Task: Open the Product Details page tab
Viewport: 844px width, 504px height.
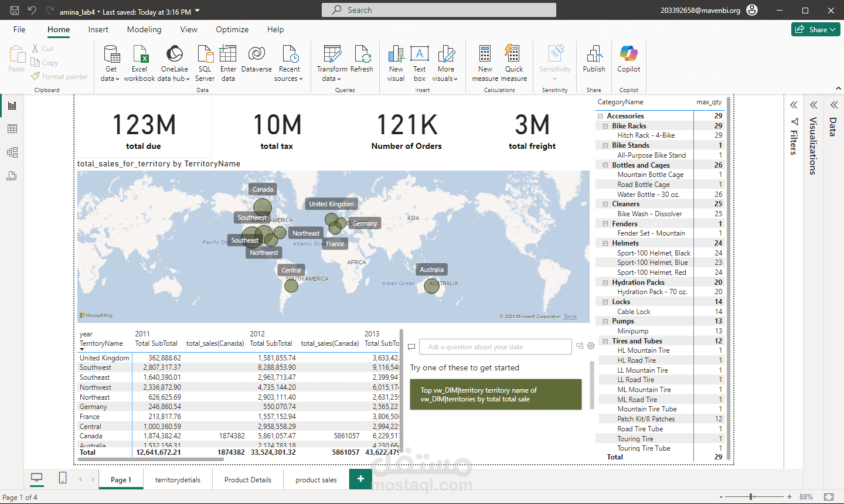Action: pyautogui.click(x=248, y=479)
